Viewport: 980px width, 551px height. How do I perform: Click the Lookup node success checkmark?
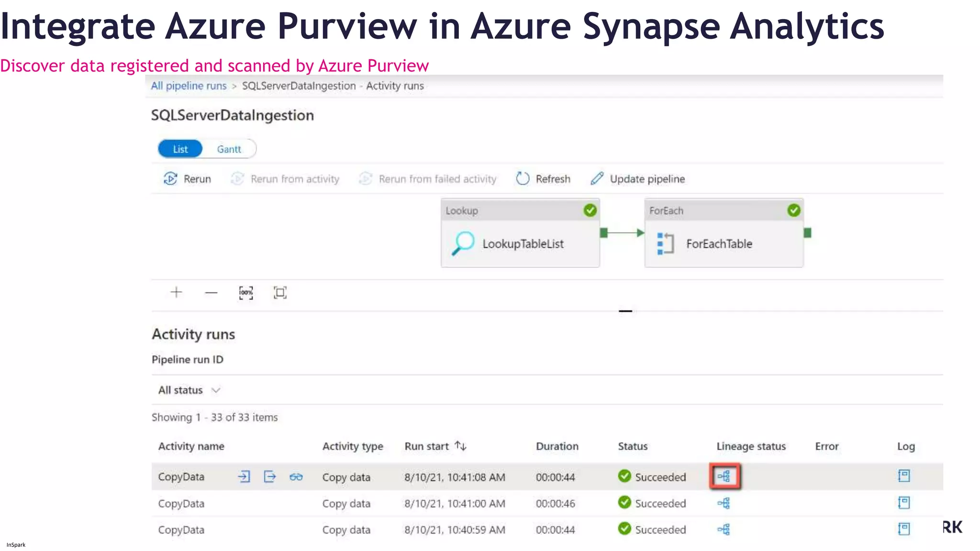[590, 210]
